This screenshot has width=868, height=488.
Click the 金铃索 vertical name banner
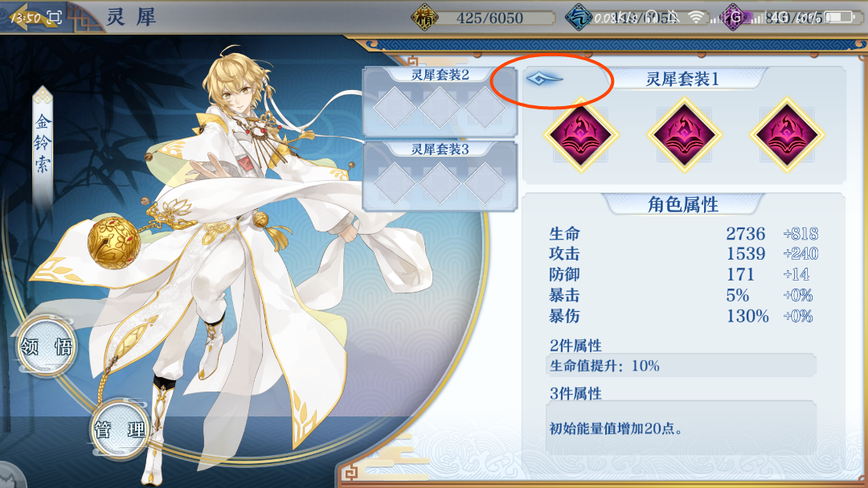click(43, 146)
